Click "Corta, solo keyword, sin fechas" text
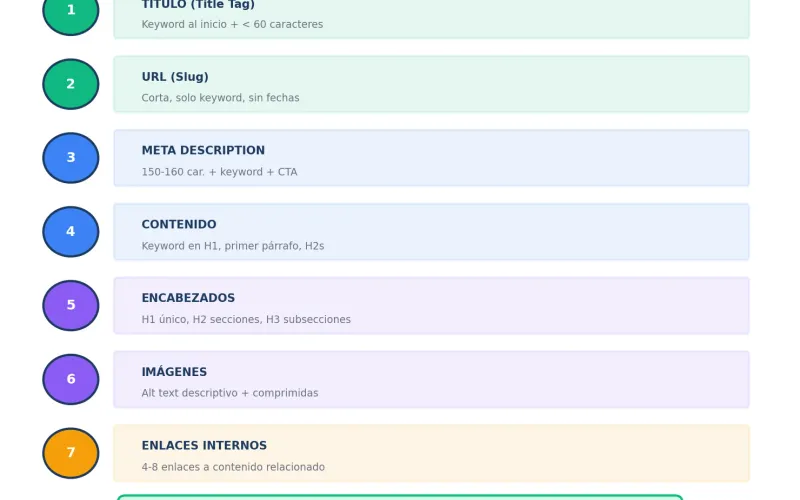Screen dimensions: 800x500 220,98
